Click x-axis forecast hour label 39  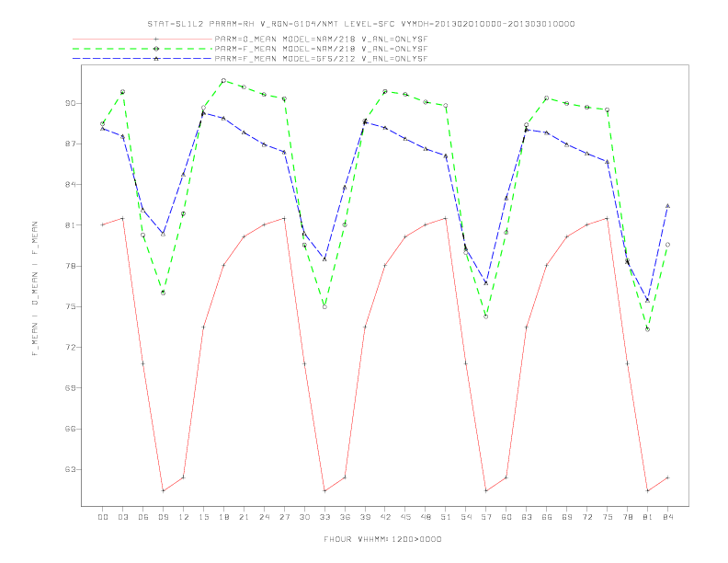point(365,517)
